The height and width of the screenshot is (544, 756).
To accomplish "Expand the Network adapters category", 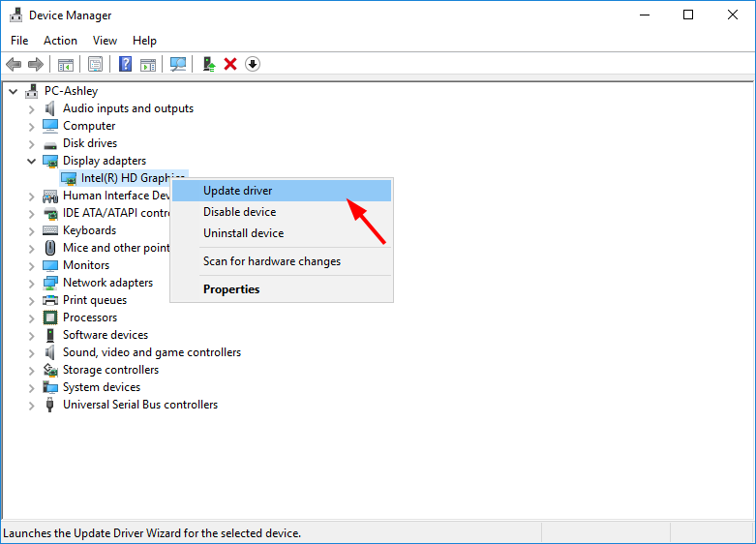I will pos(32,283).
